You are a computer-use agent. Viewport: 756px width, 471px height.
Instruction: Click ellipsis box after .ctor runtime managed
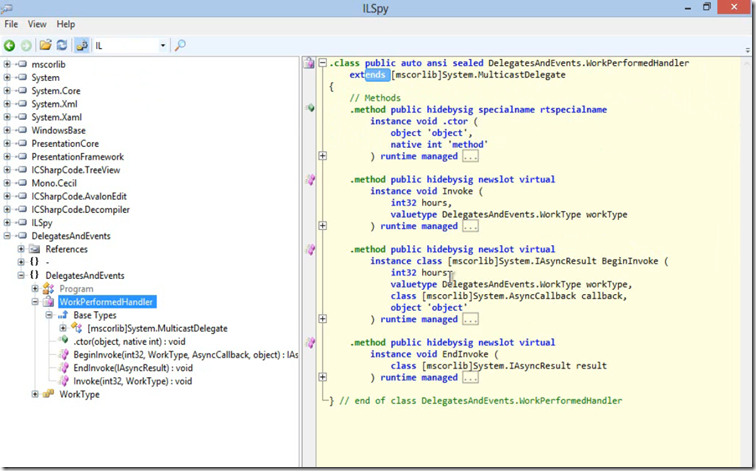[470, 156]
